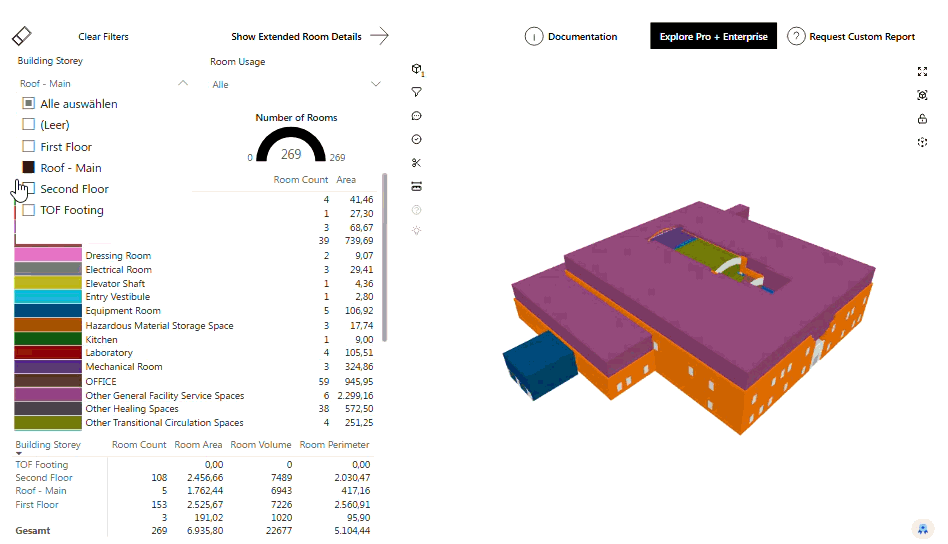Check the Second Floor checkbox
This screenshot has height=544, width=948.
click(x=28, y=189)
